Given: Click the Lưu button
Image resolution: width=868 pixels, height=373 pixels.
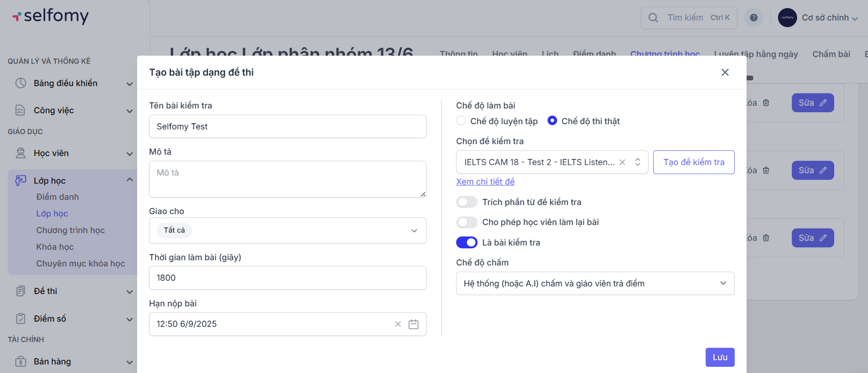Looking at the screenshot, I should pos(719,357).
